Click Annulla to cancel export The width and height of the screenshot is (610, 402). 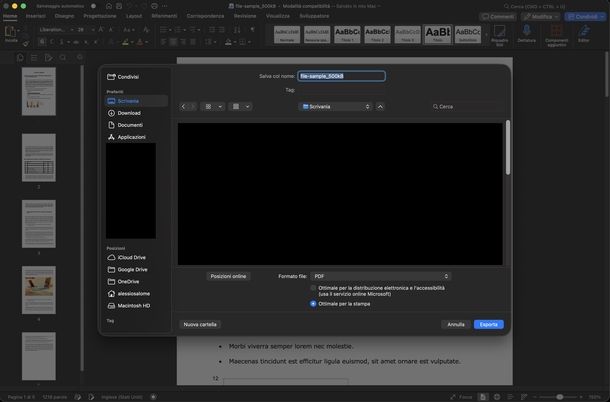[x=456, y=324]
